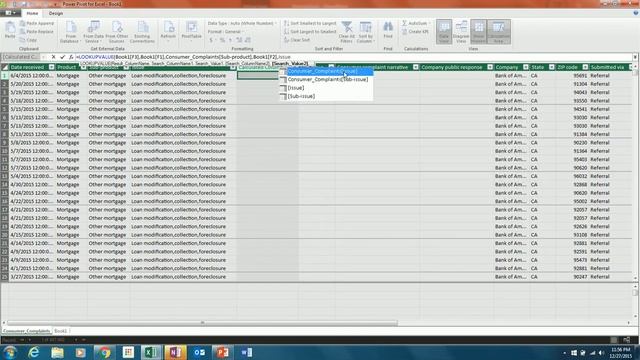Choose Consumer_Complaints[Sub-issue] from autocomplete list

coord(326,80)
